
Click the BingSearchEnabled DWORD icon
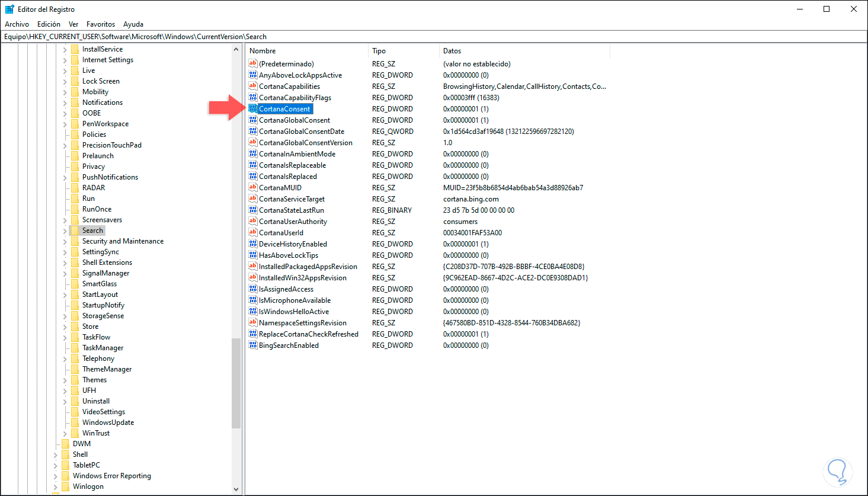(x=253, y=345)
